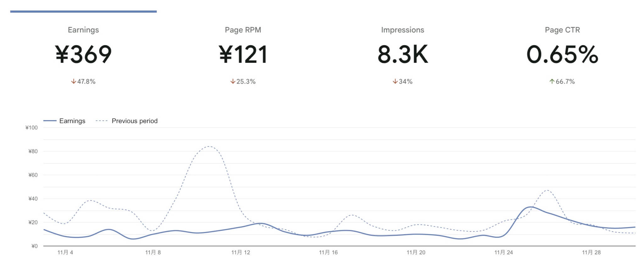This screenshot has width=644, height=270.
Task: Click the blue active tab indicator bar
Action: click(x=83, y=12)
